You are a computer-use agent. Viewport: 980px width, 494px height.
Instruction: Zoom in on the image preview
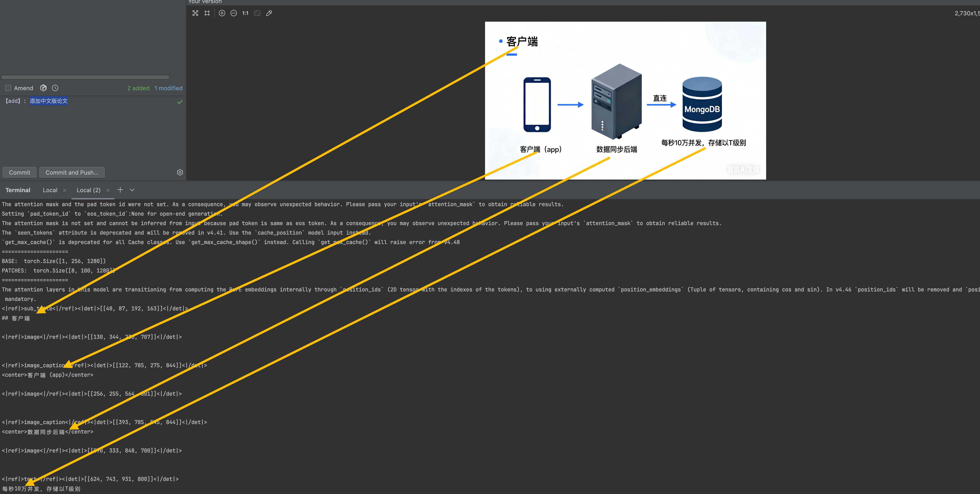tap(222, 13)
